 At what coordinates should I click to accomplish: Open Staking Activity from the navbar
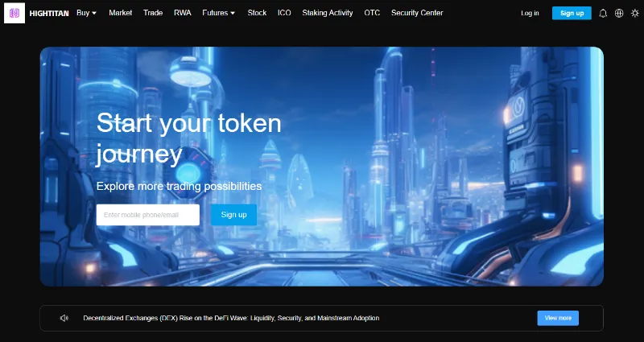[328, 13]
